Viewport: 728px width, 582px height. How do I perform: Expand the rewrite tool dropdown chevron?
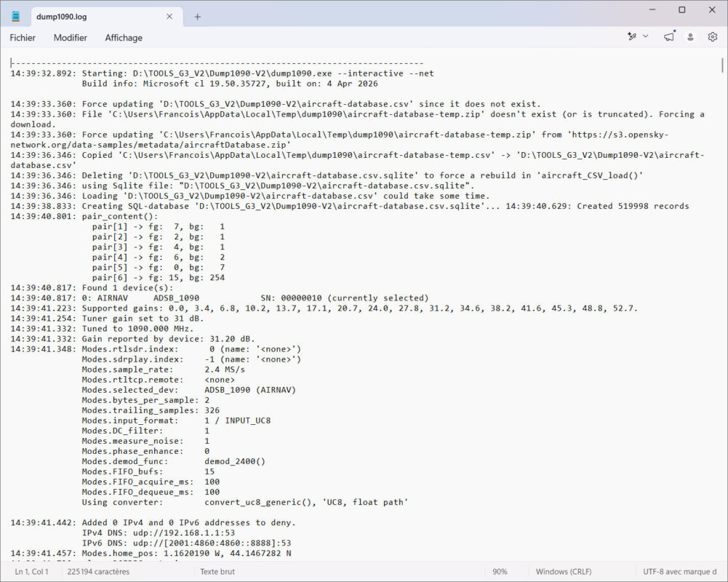point(645,36)
